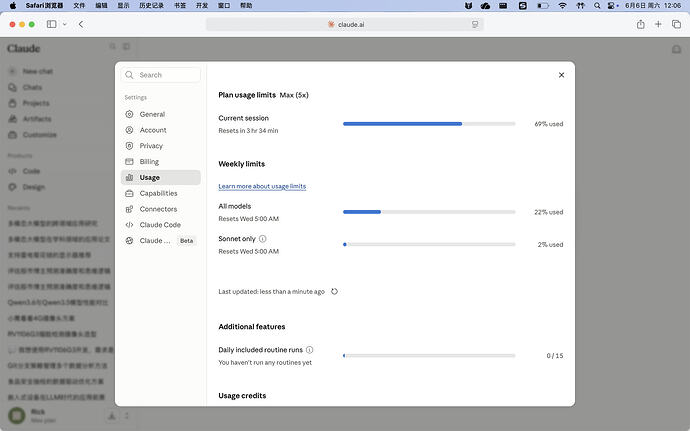Screen dimensions: 690x431
Task: Open Learn more about usage limits link
Action: [x=262, y=186]
